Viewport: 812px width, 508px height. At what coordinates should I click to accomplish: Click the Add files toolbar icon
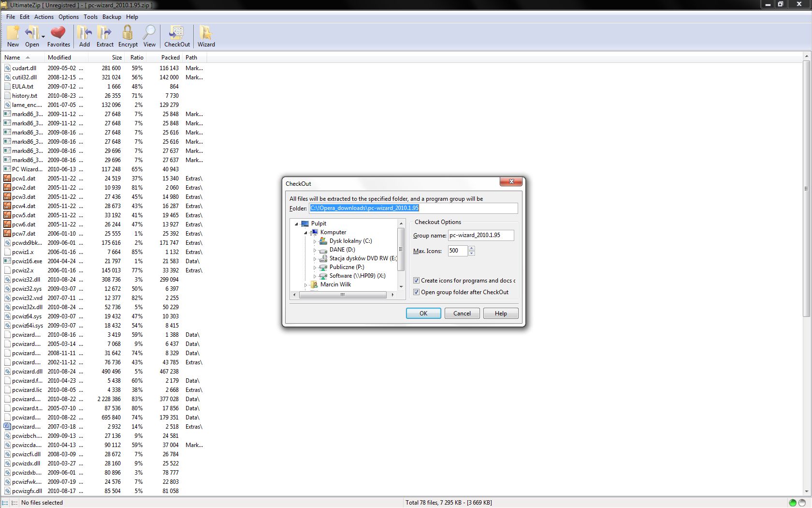(x=84, y=33)
